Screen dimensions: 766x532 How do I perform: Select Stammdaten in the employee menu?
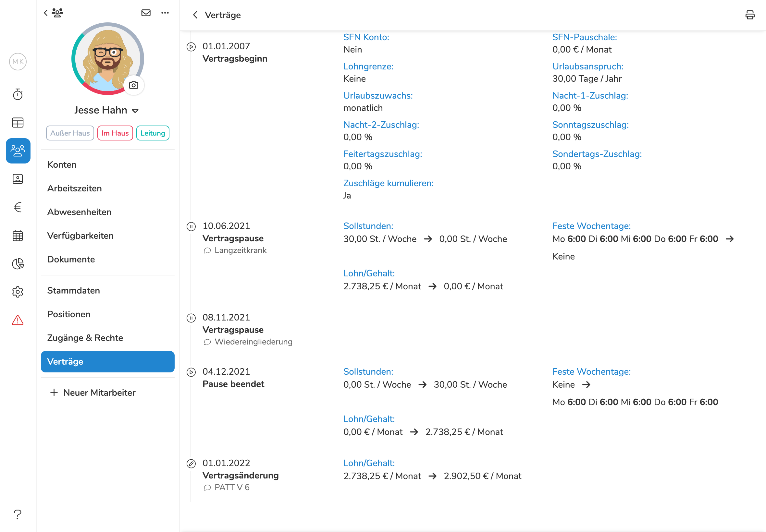[x=73, y=290]
